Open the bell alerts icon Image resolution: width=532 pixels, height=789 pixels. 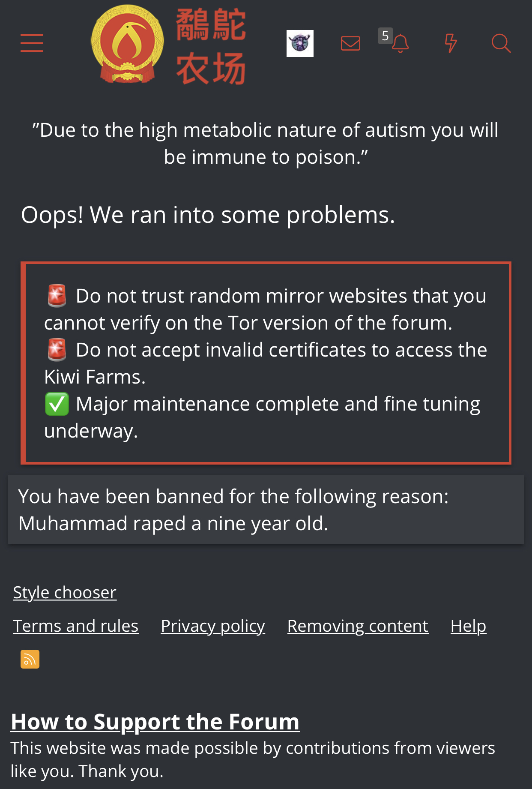coord(401,44)
